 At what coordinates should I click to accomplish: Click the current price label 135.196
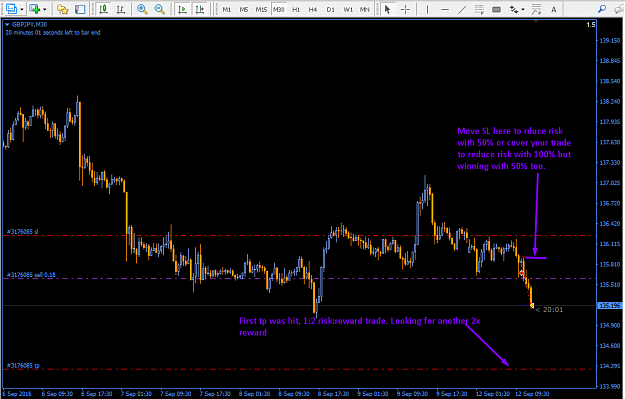point(609,306)
